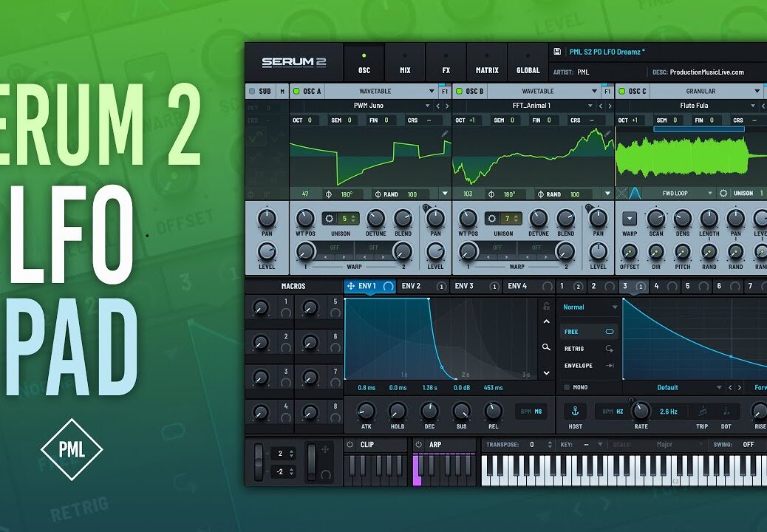Click the envelope ATK knob
This screenshot has height=532, width=767.
[x=366, y=411]
